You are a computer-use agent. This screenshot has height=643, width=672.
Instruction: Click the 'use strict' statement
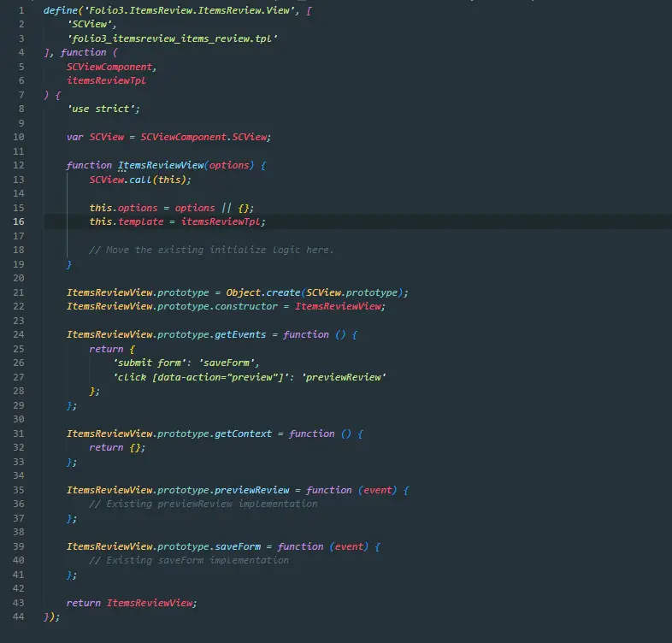(102, 109)
